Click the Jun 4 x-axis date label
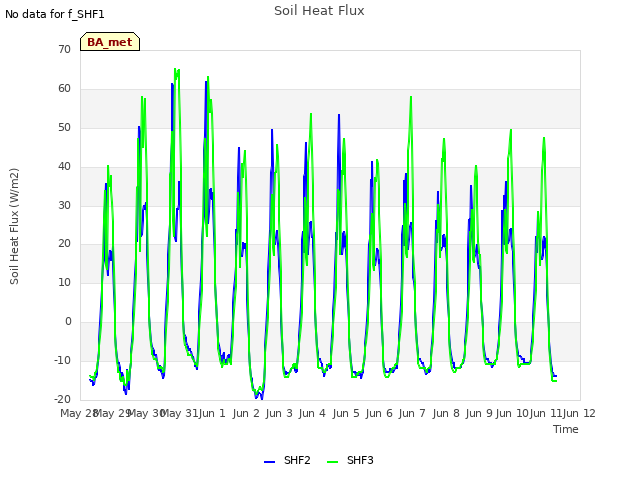640x480 pixels. pos(312,413)
